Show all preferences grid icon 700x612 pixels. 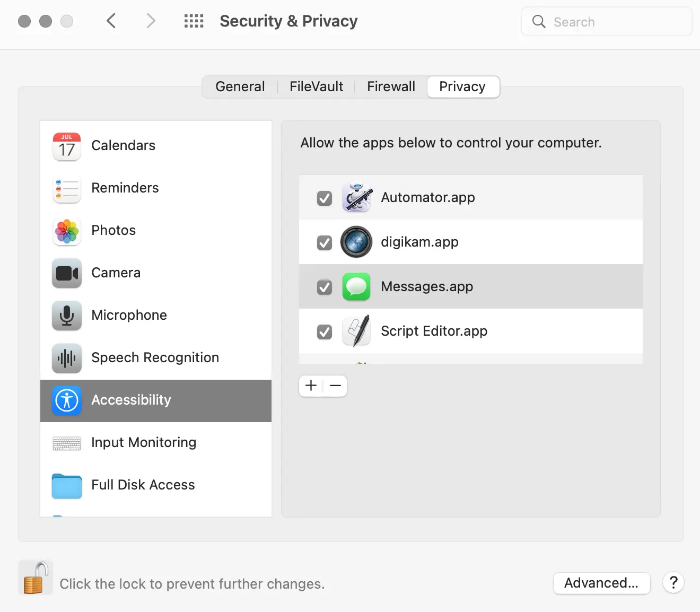point(194,21)
